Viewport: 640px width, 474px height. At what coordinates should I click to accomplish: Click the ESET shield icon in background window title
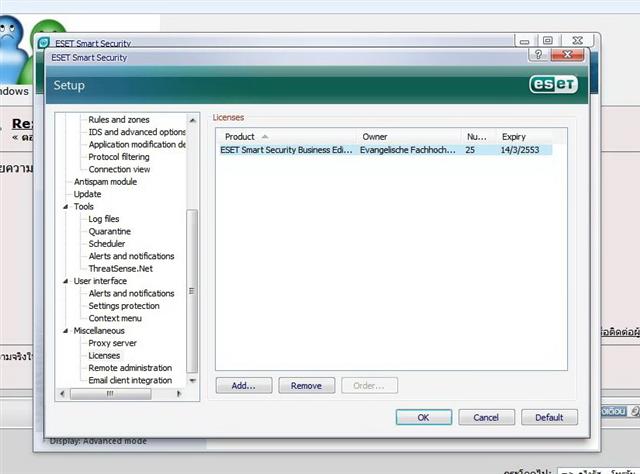click(x=44, y=42)
